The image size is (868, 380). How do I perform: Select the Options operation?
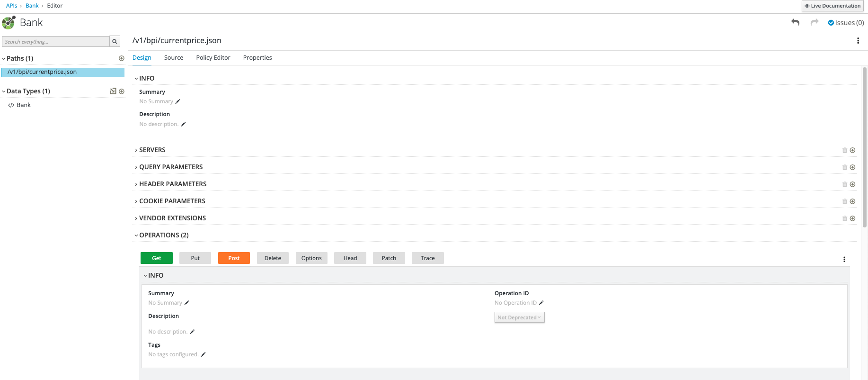tap(311, 258)
